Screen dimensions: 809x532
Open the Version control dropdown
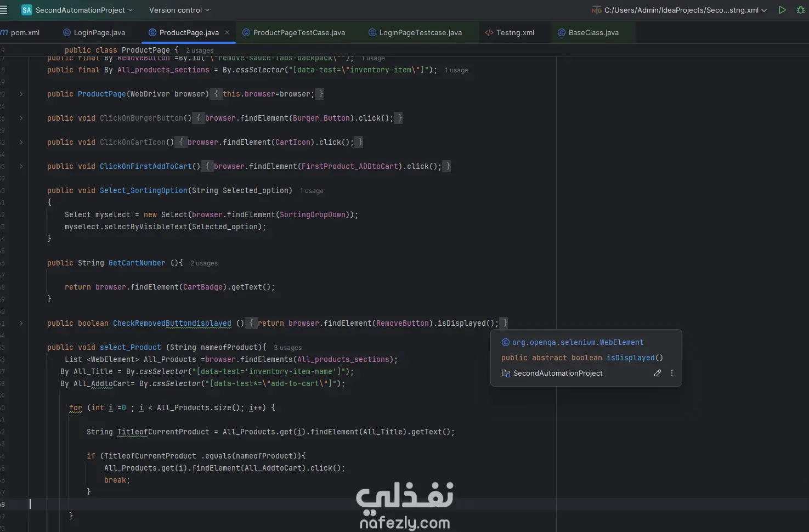(x=179, y=10)
